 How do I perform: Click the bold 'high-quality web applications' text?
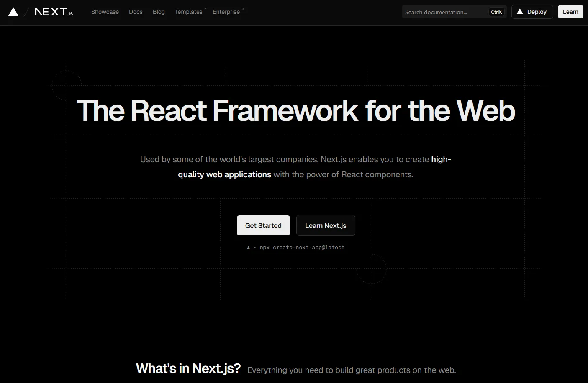(225, 174)
